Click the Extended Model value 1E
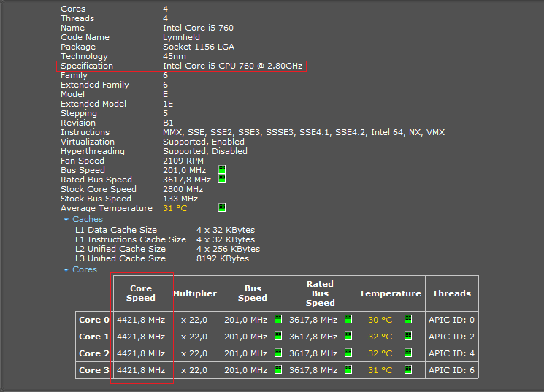This screenshot has width=544, height=392. 168,104
